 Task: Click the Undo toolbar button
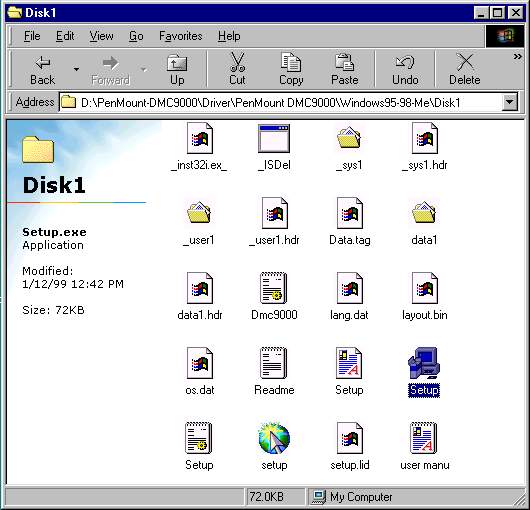pyautogui.click(x=405, y=69)
